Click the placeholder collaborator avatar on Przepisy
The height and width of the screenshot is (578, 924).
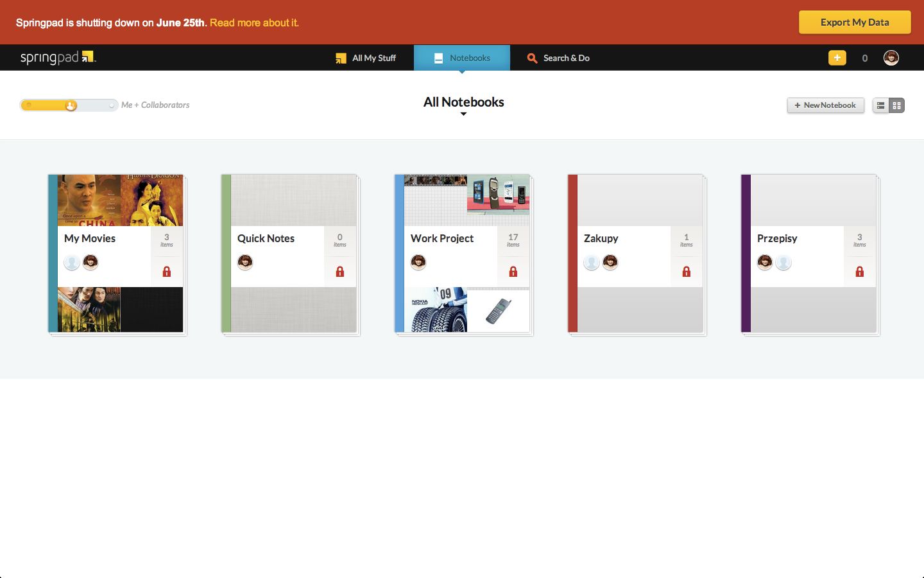pyautogui.click(x=783, y=262)
